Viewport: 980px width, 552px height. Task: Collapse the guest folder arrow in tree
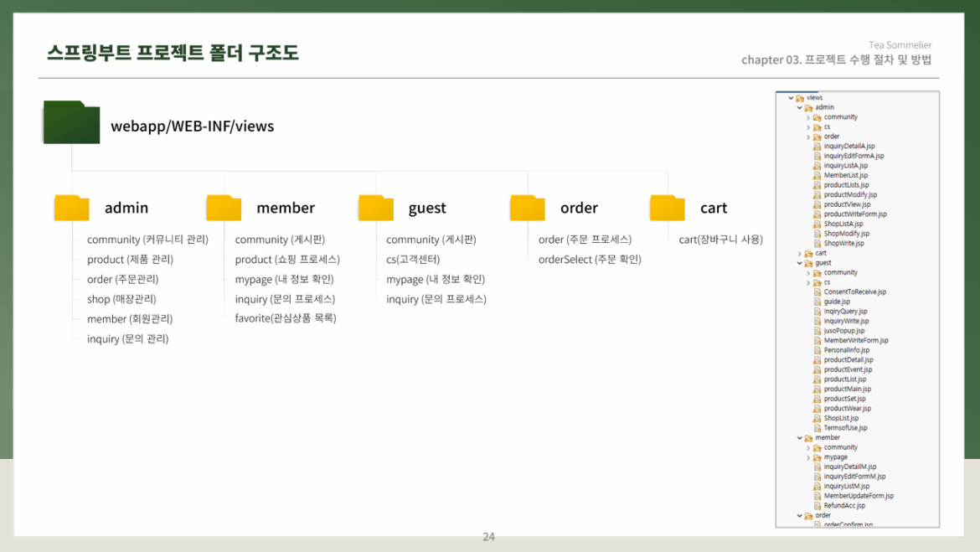point(799,263)
